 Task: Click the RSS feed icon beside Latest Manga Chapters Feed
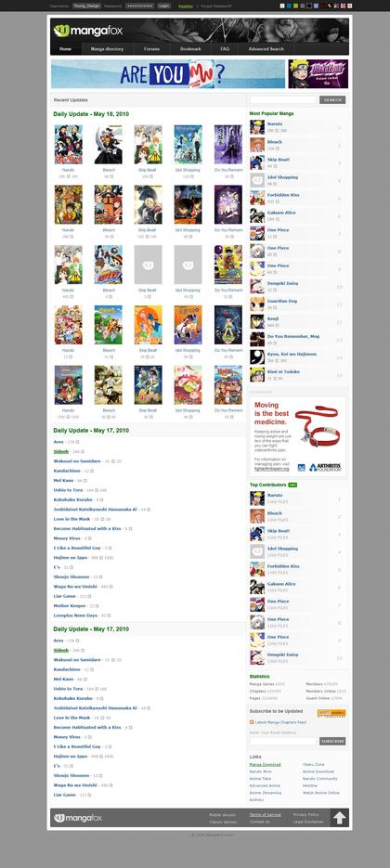coord(252,722)
